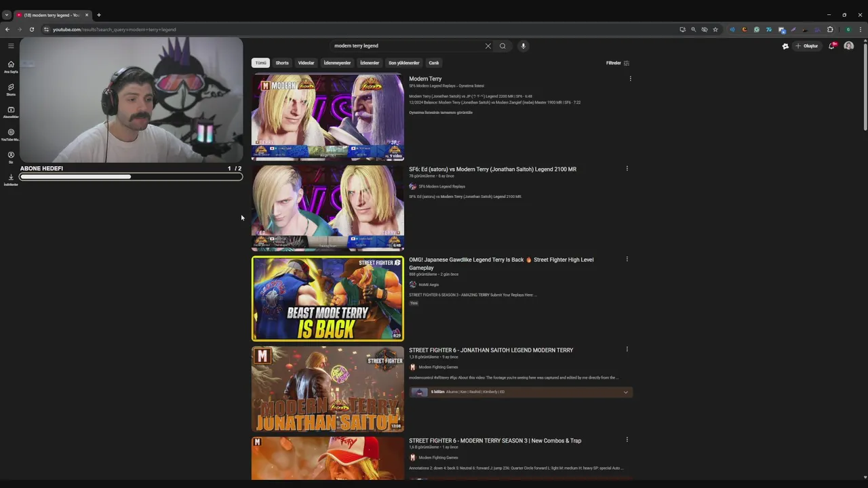868x488 pixels.
Task: Open the notifications bell
Action: click(831, 46)
